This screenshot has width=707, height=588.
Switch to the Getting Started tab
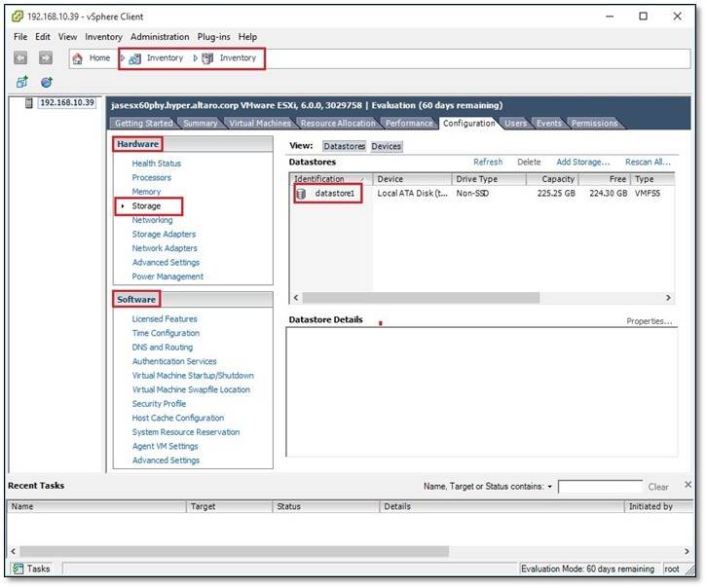tap(143, 123)
